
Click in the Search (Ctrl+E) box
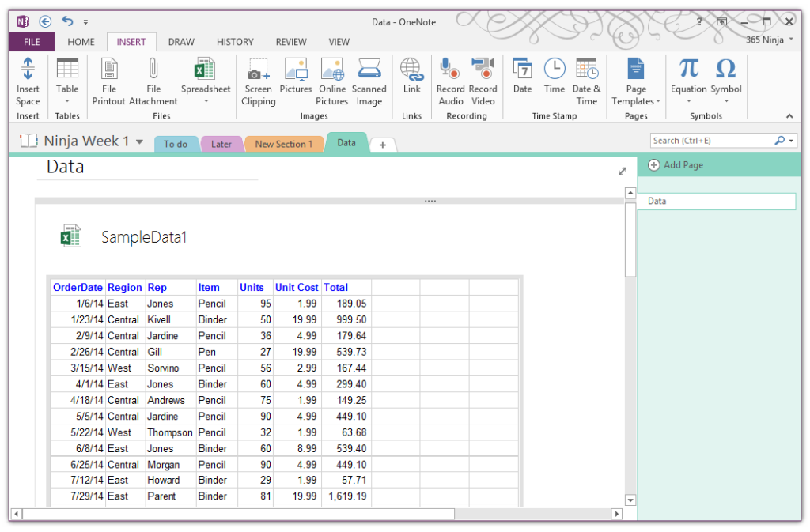(712, 141)
